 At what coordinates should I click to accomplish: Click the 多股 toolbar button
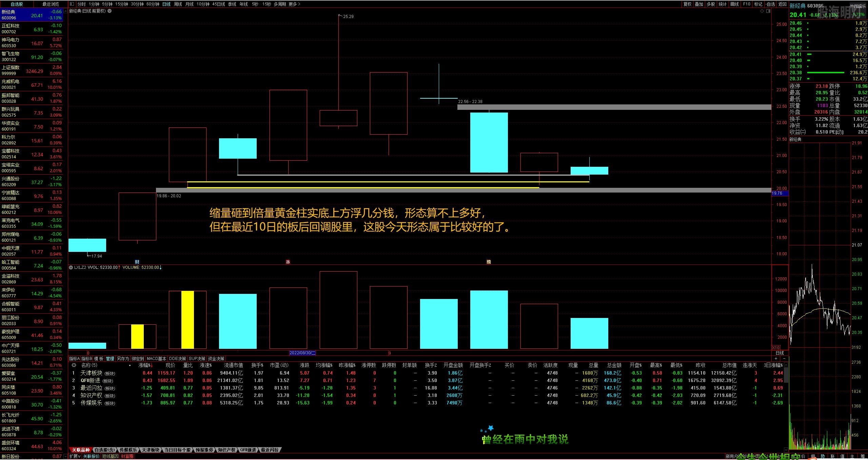tap(711, 4)
